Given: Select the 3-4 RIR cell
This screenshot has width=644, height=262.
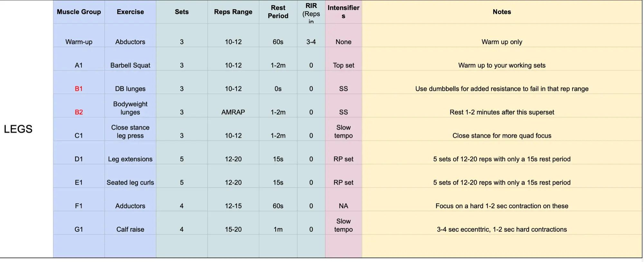Looking at the screenshot, I should pos(311,42).
